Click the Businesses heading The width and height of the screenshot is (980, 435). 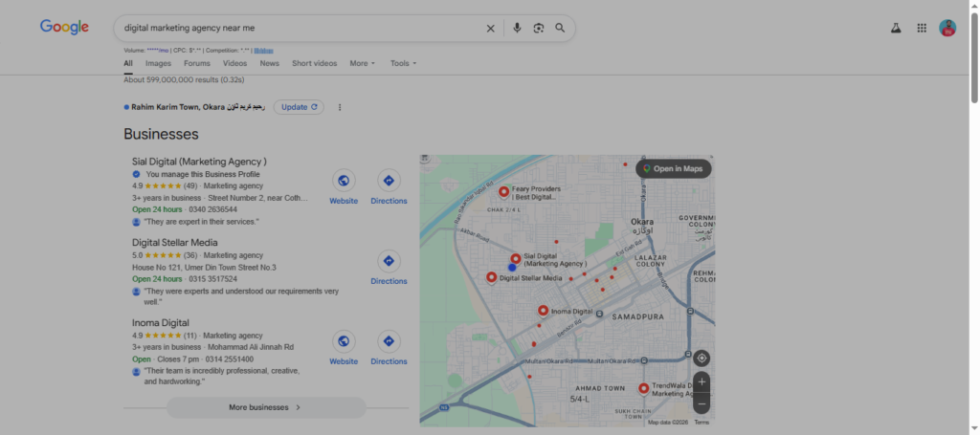click(x=161, y=134)
